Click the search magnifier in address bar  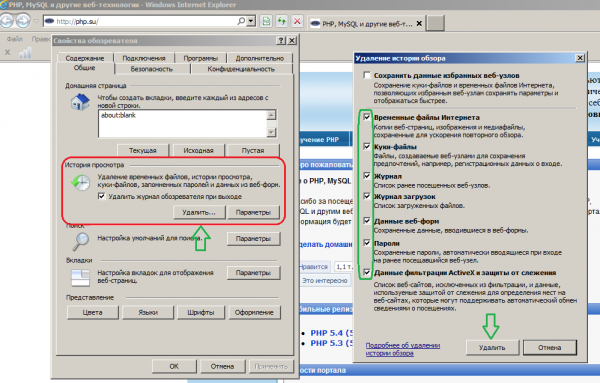(241, 21)
